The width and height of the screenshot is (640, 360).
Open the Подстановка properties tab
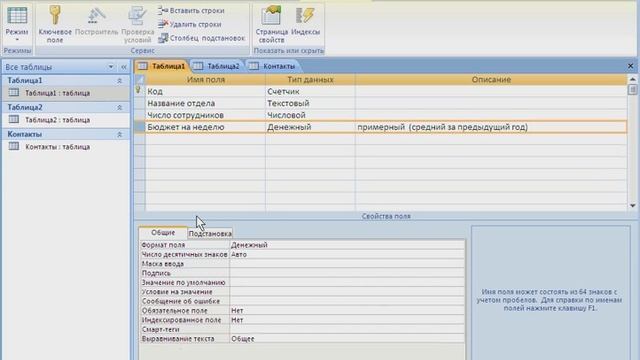pos(210,233)
